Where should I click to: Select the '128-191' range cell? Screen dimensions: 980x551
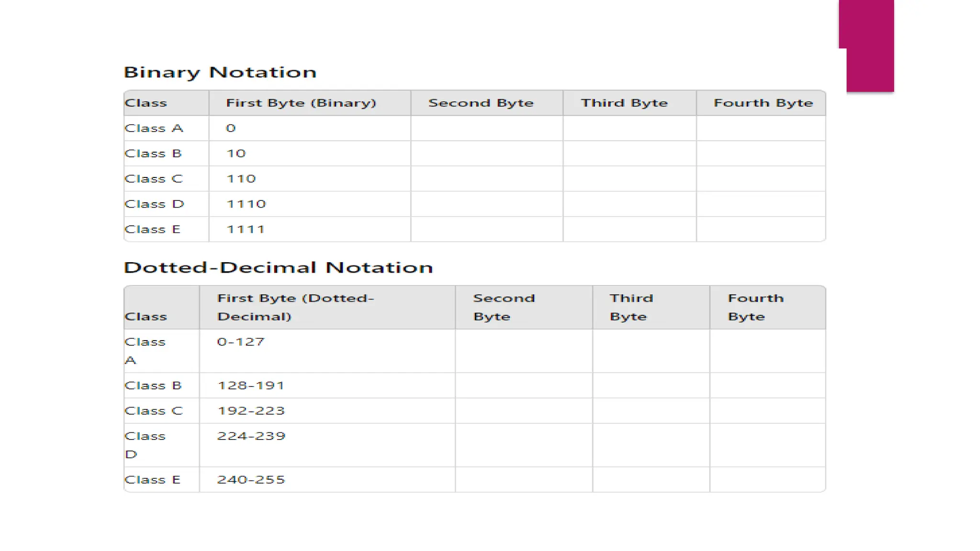coord(251,386)
